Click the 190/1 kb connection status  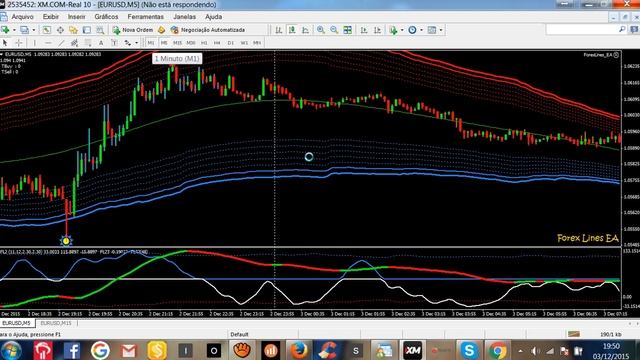tap(611, 334)
